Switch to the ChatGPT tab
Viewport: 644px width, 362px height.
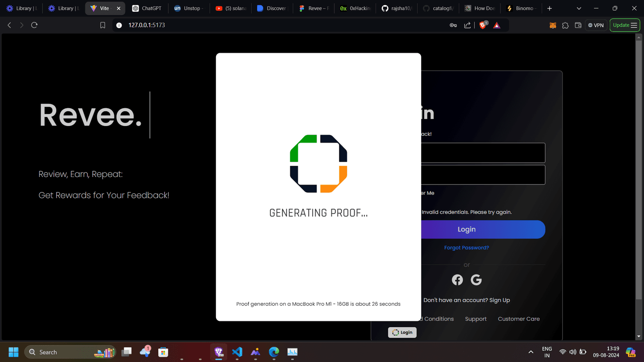[147, 8]
